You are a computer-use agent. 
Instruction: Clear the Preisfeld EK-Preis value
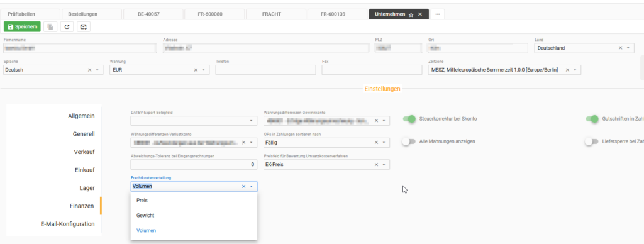376,164
